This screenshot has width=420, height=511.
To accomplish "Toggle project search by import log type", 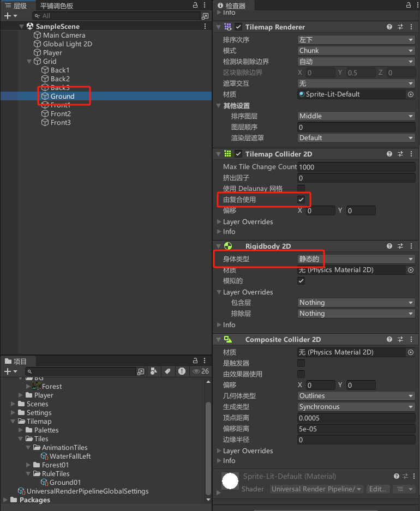I will point(182,371).
